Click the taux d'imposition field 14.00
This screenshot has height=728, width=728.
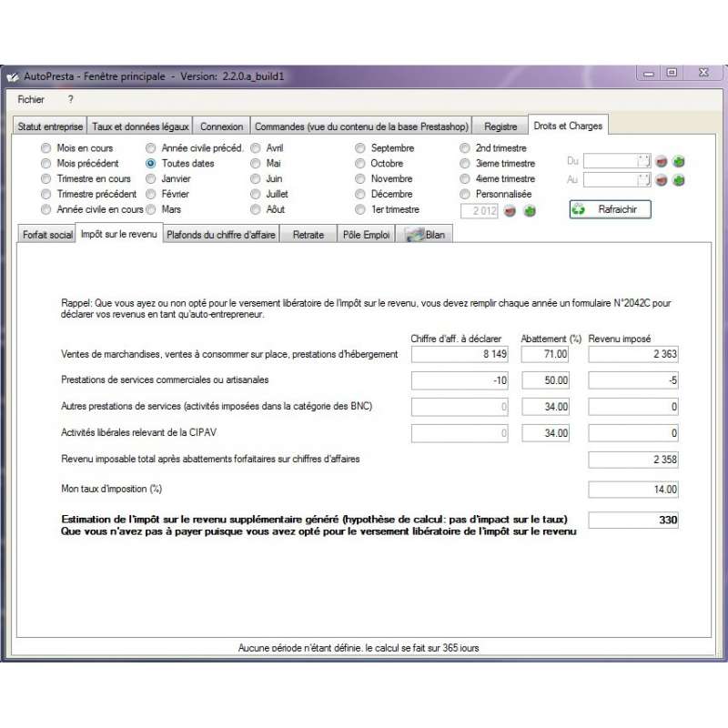tap(633, 490)
